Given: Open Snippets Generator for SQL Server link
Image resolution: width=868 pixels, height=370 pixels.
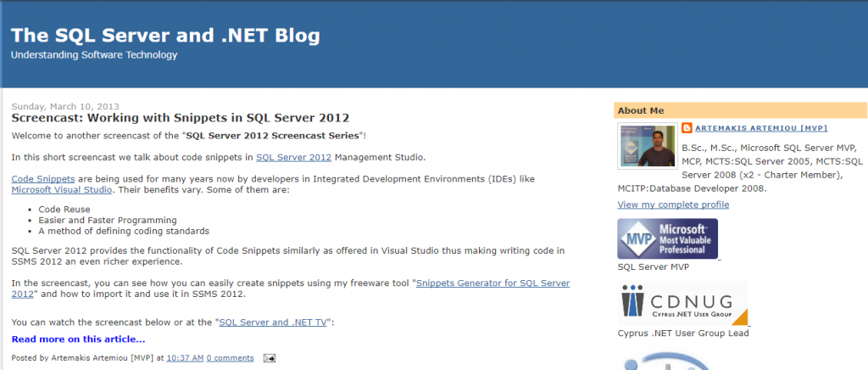Looking at the screenshot, I should point(291,289).
